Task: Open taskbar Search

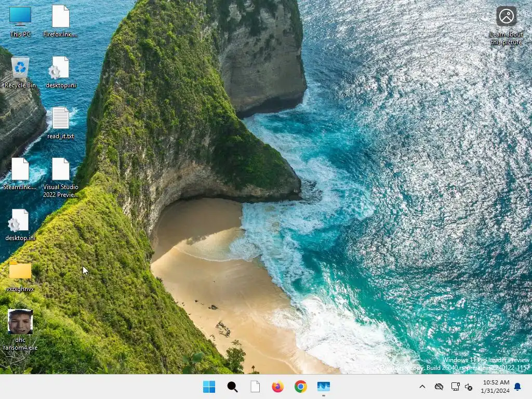Action: point(232,387)
